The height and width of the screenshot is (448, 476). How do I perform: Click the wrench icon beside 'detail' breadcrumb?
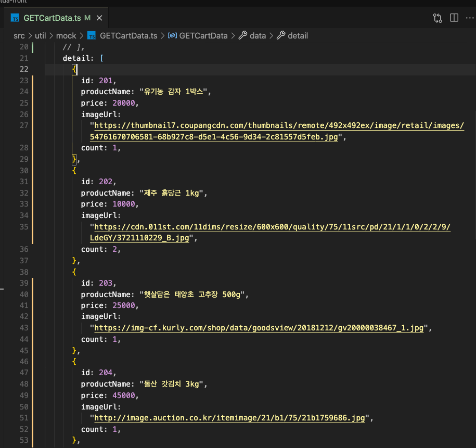(281, 35)
